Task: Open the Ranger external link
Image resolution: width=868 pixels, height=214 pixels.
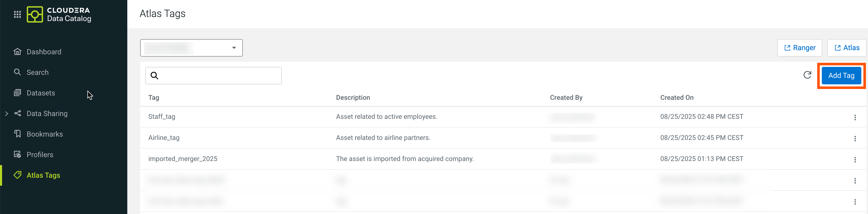Action: (799, 48)
